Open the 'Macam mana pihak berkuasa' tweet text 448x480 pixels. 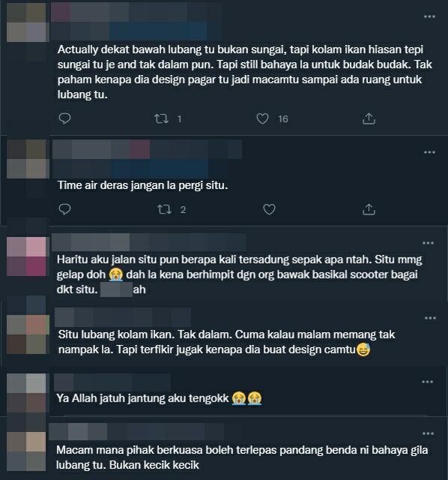(x=242, y=457)
